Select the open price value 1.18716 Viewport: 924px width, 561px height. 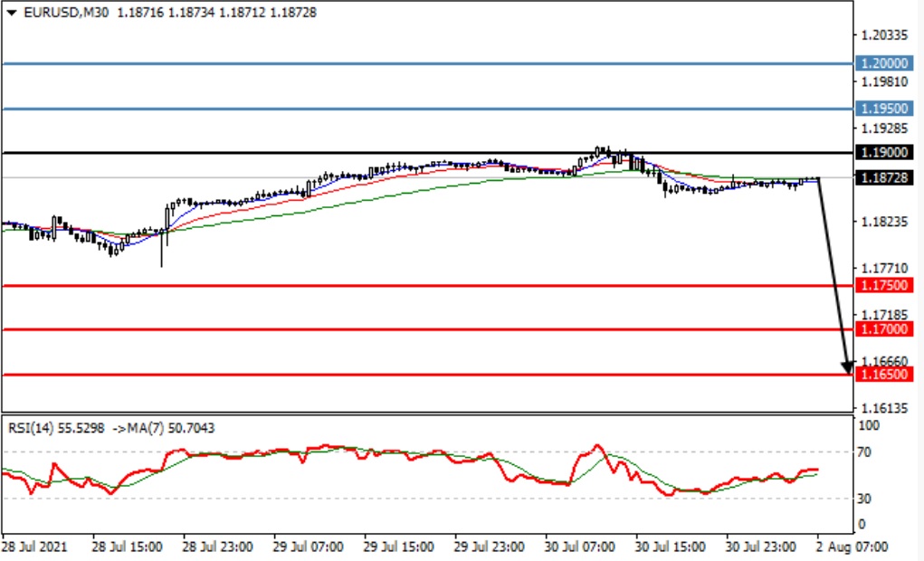(140, 13)
